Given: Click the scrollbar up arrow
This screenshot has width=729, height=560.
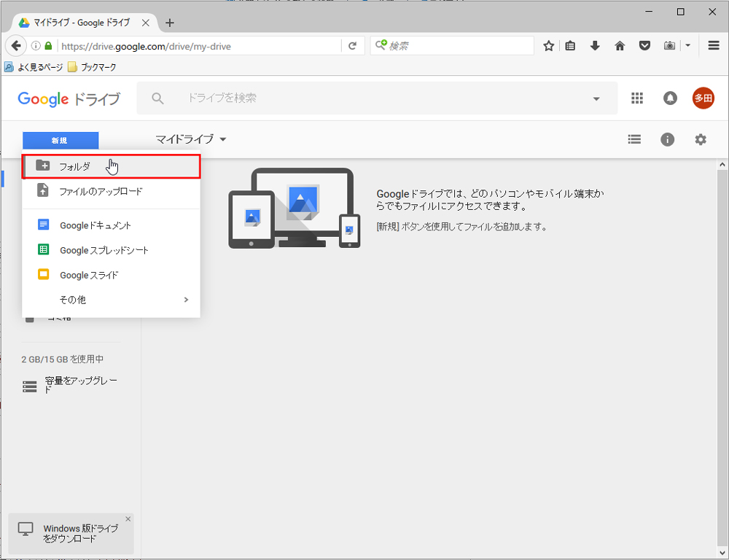Looking at the screenshot, I should (x=722, y=164).
